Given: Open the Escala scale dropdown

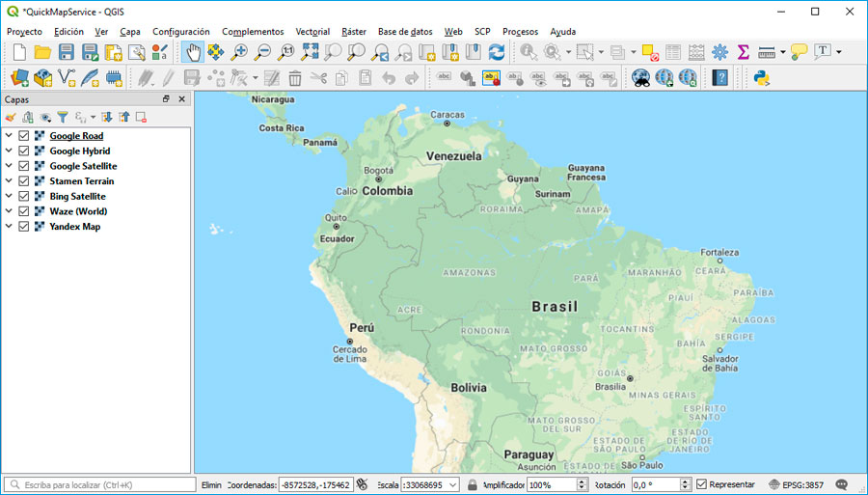Looking at the screenshot, I should (x=453, y=485).
